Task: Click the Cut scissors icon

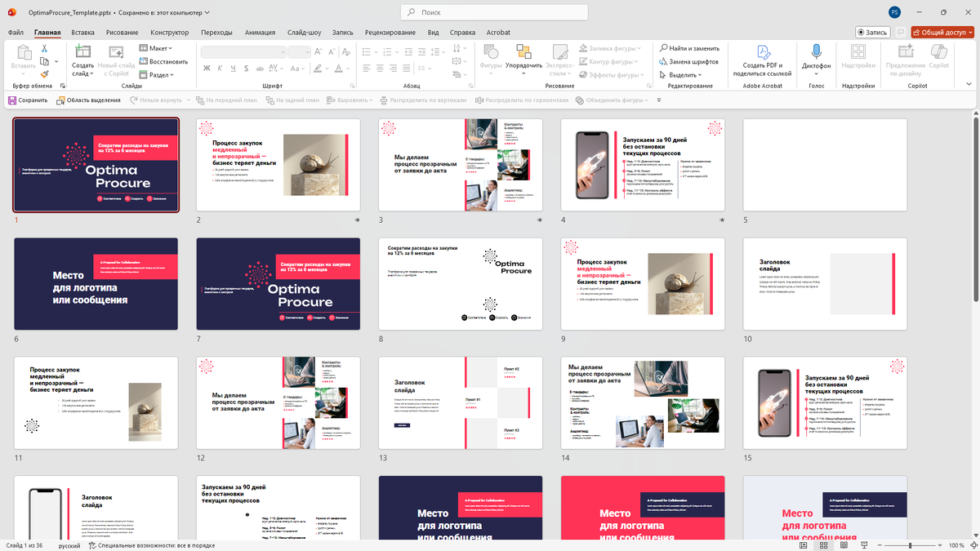Action: point(45,48)
